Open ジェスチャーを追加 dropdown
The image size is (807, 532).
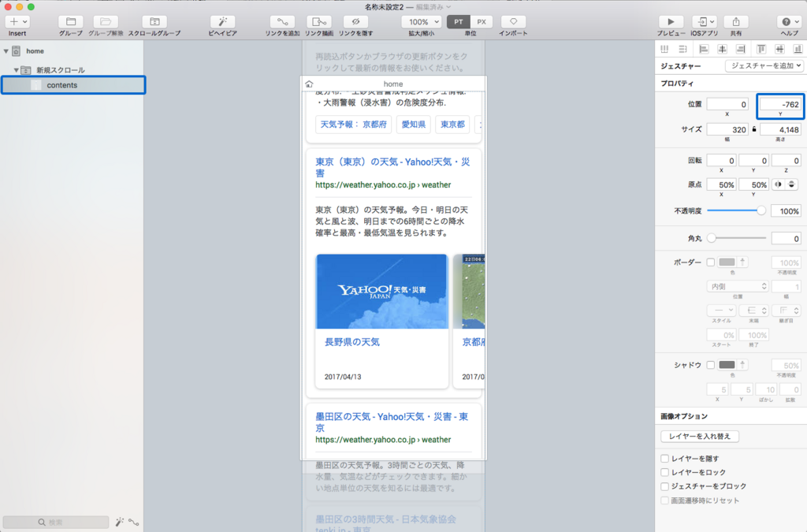[x=764, y=66]
